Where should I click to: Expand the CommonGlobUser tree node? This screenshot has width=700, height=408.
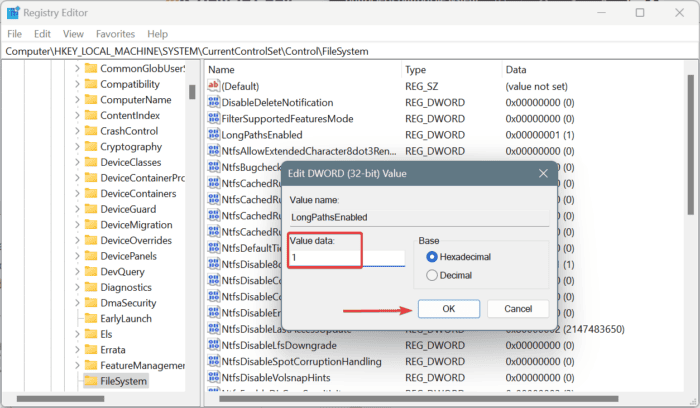click(77, 68)
